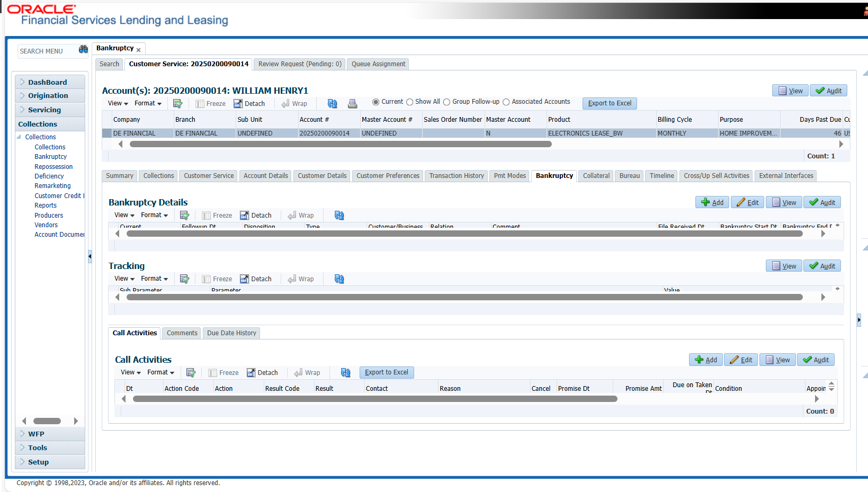Image resolution: width=868 pixels, height=492 pixels.
Task: Switch to the Search tab
Action: point(110,64)
